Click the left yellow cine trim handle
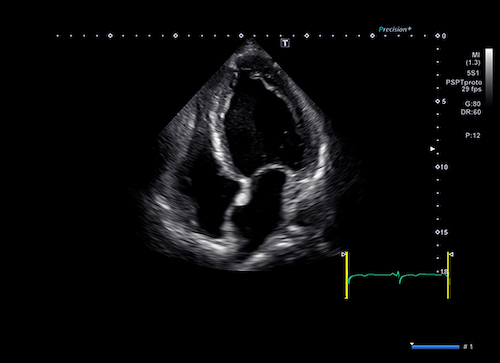The width and height of the screenshot is (500, 363). click(x=346, y=275)
